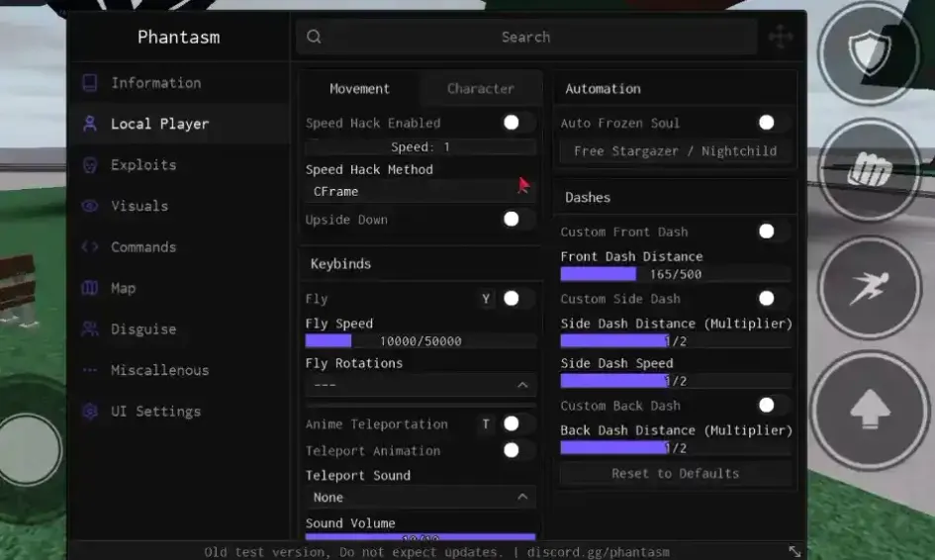Adjust the Fly Speed slider
This screenshot has width=935, height=560.
(421, 341)
